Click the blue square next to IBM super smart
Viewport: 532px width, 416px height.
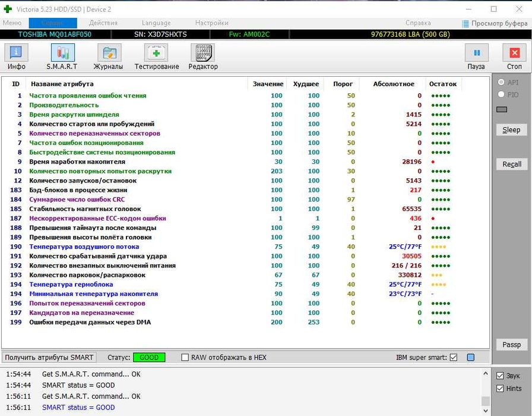tap(471, 358)
